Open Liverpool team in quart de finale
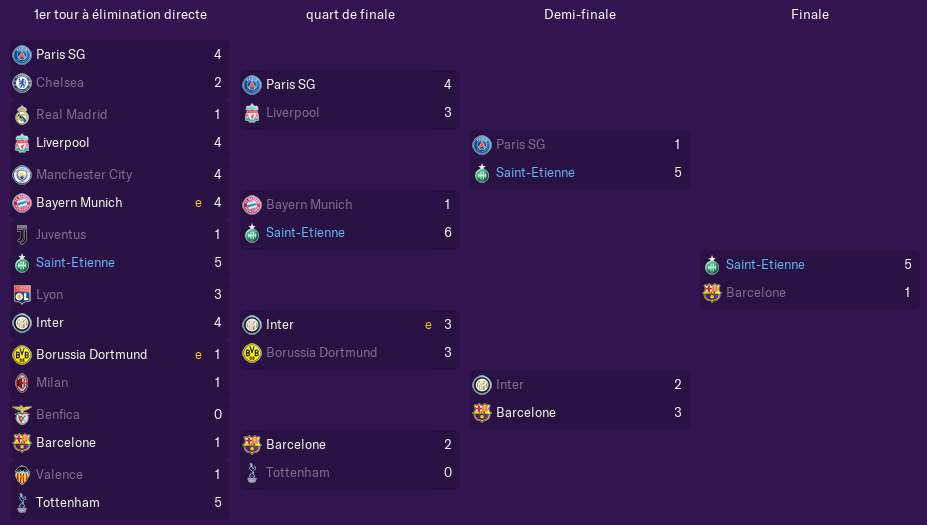 click(293, 112)
